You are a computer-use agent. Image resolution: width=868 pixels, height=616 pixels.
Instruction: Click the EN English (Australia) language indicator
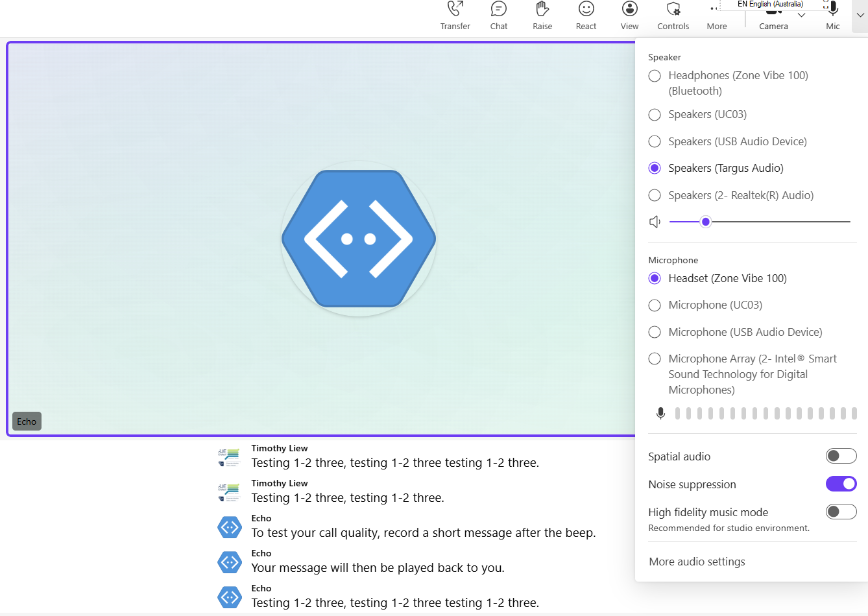point(770,4)
